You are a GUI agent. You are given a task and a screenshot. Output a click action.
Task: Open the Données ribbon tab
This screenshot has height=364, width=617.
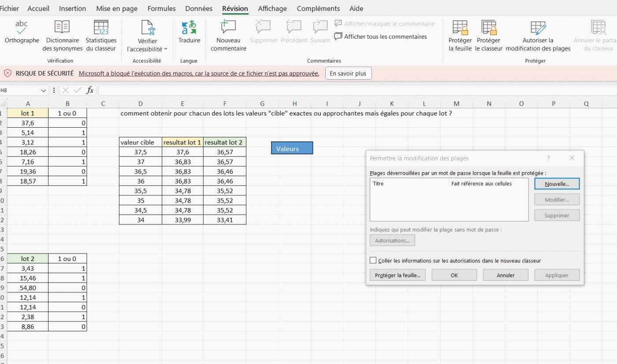tap(199, 8)
